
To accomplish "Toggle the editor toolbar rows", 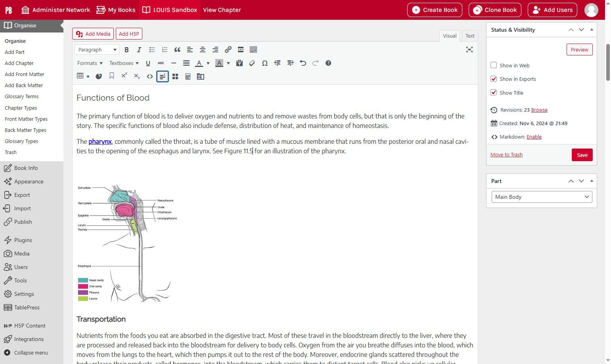I will pyautogui.click(x=253, y=50).
